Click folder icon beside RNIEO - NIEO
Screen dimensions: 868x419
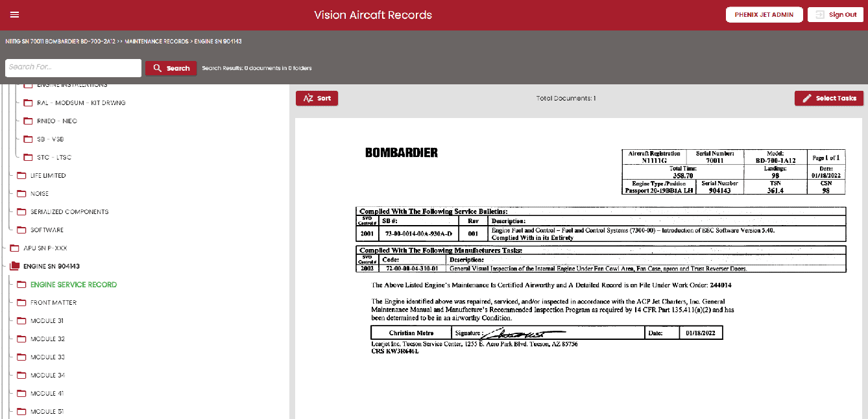[x=28, y=121]
